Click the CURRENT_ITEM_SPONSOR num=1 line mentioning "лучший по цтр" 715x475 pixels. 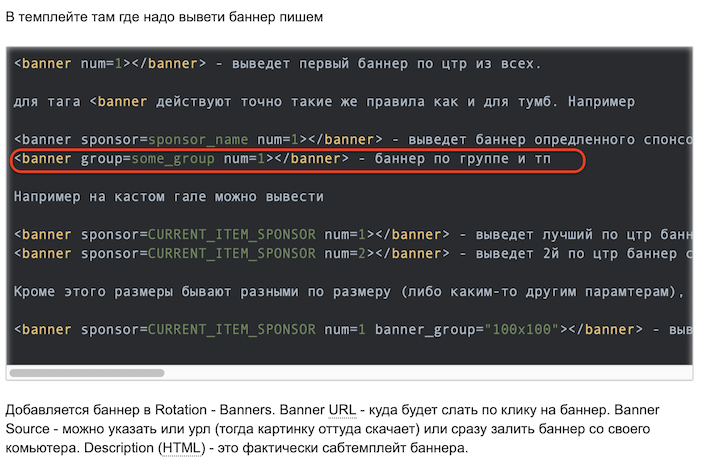(353, 234)
